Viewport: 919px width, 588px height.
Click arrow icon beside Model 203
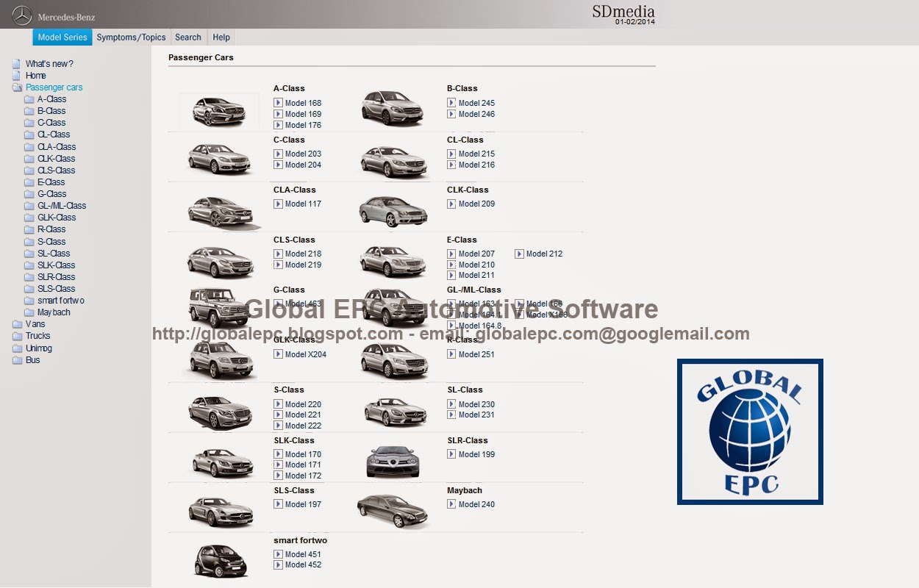(279, 154)
